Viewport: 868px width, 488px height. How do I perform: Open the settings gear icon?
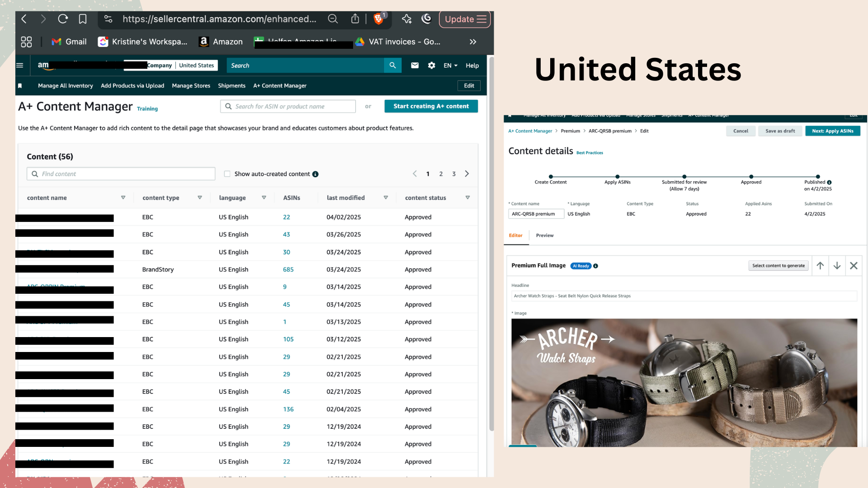(x=431, y=66)
